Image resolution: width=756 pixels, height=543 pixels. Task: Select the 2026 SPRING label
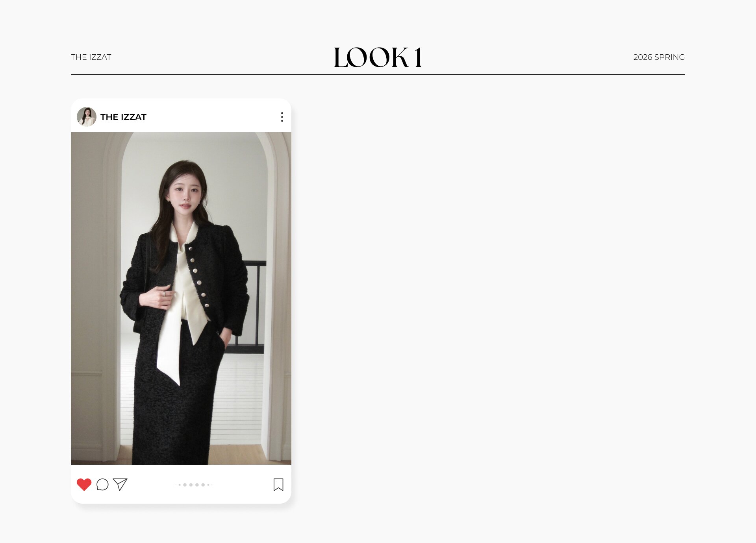click(x=659, y=57)
